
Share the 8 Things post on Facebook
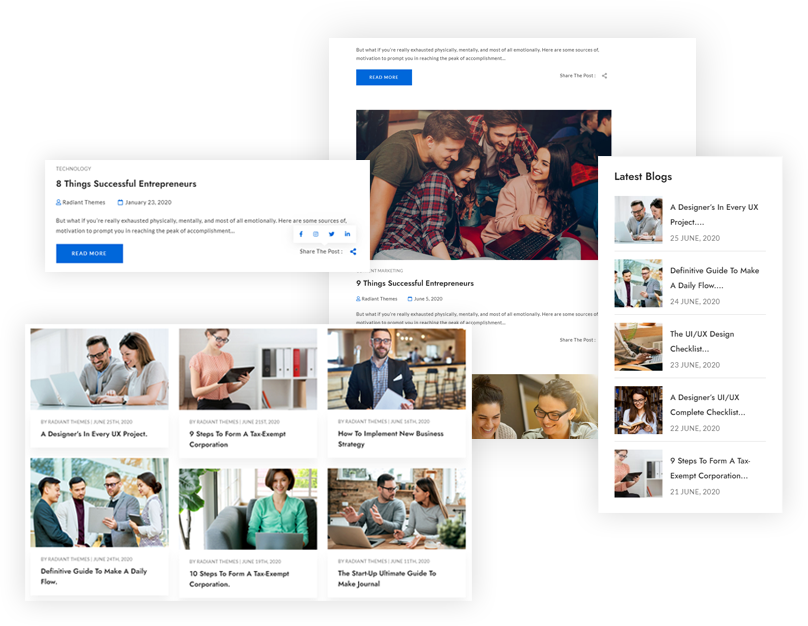tap(301, 234)
